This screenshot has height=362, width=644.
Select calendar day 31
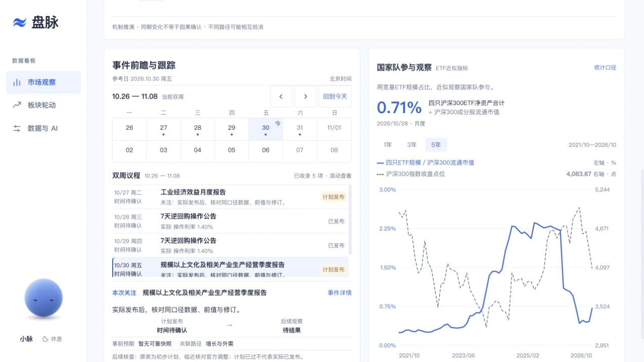coord(300,129)
